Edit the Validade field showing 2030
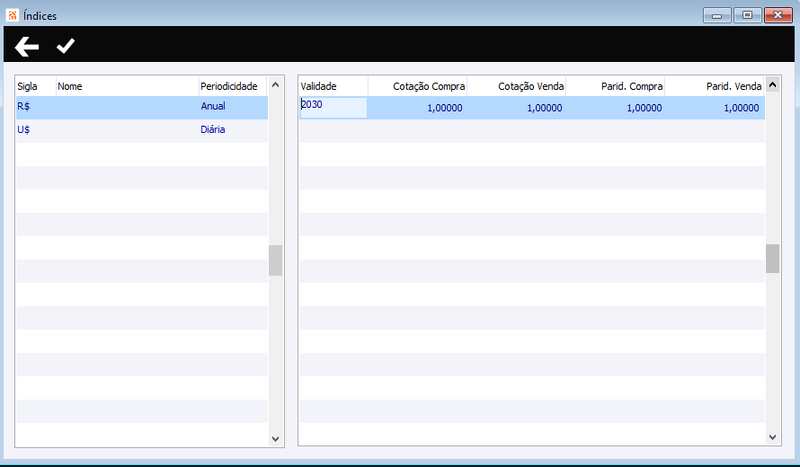The width and height of the screenshot is (800, 467). (334, 107)
